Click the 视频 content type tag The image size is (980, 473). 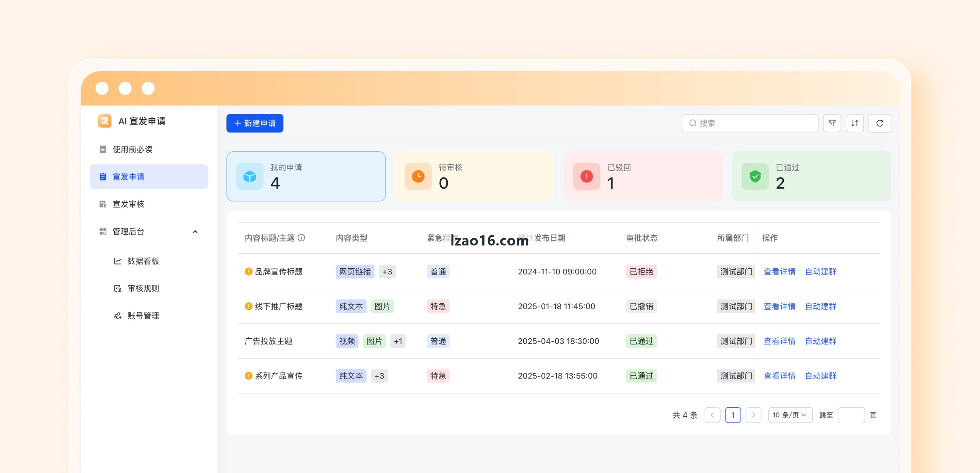pos(347,341)
